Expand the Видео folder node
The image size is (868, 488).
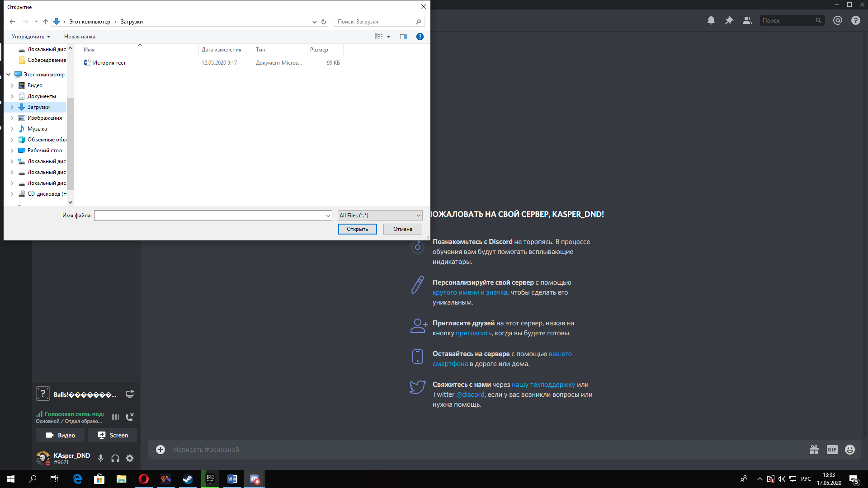click(12, 85)
